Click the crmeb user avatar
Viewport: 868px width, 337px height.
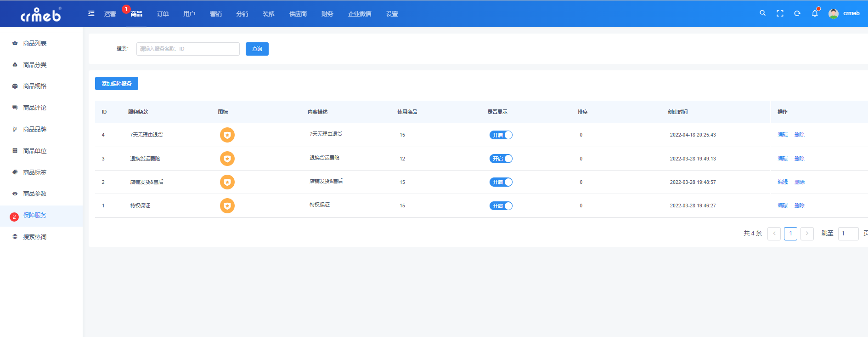(834, 13)
